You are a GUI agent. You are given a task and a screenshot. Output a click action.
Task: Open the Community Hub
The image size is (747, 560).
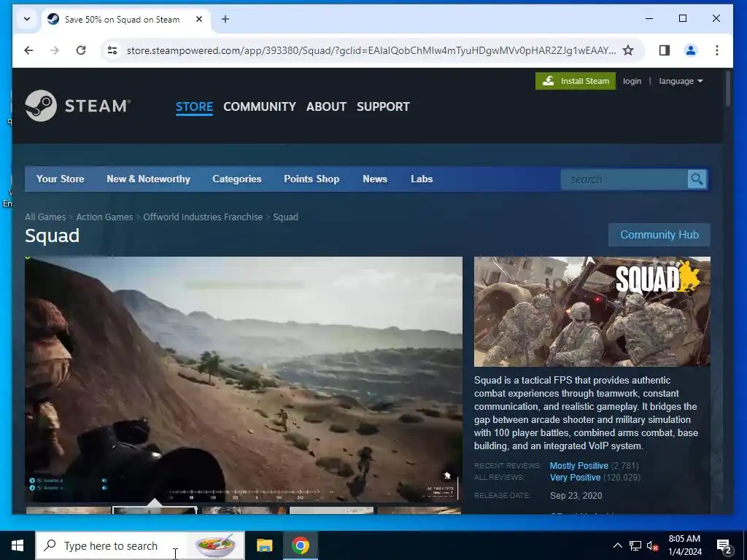pyautogui.click(x=659, y=235)
